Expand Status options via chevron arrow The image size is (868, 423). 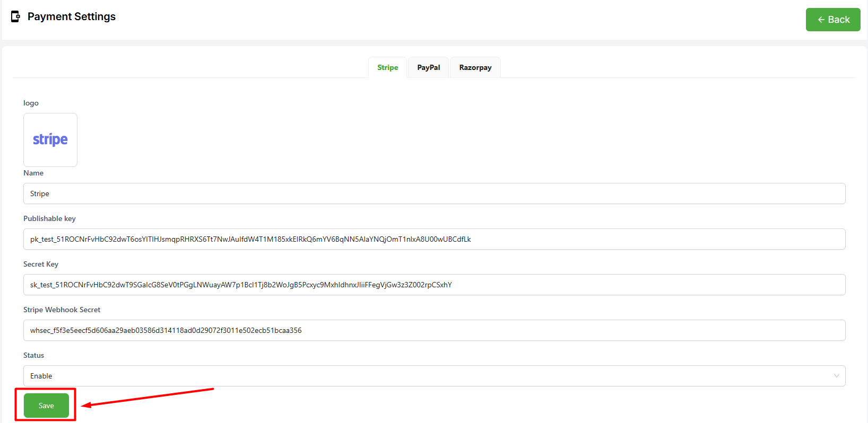pyautogui.click(x=837, y=376)
